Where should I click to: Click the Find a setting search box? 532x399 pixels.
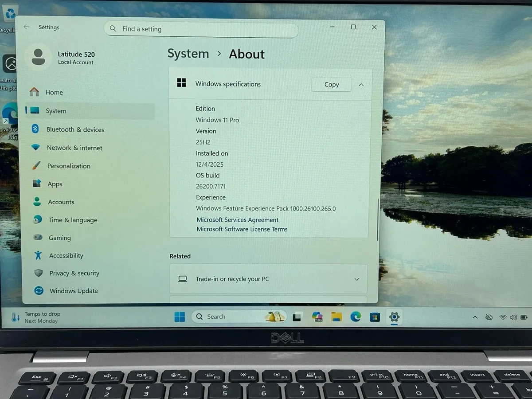[201, 29]
